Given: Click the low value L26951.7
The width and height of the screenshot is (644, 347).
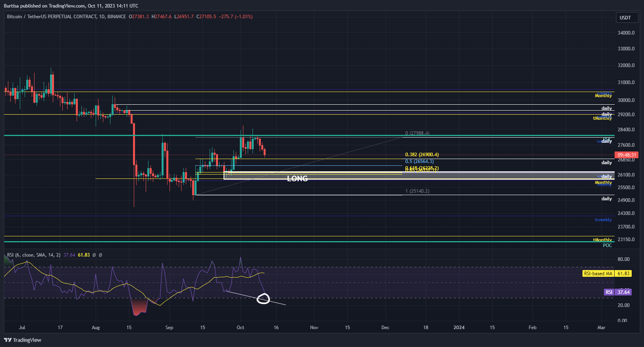Looking at the screenshot, I should tap(184, 17).
